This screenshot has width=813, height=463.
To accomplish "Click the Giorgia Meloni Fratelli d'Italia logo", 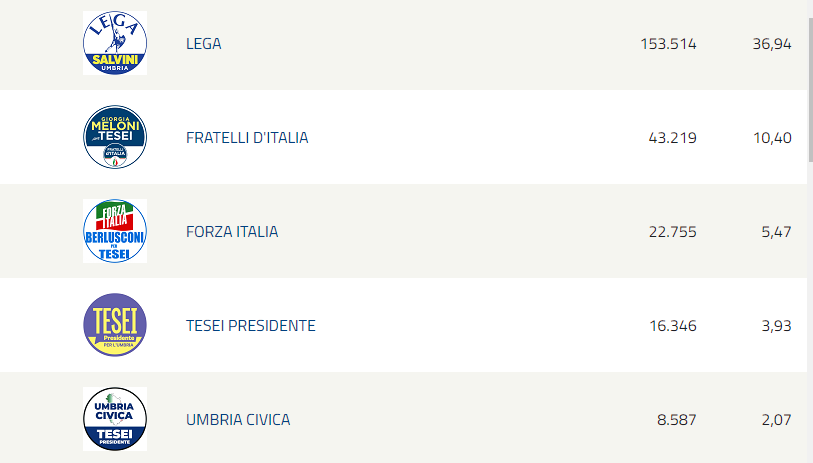I will pyautogui.click(x=115, y=137).
